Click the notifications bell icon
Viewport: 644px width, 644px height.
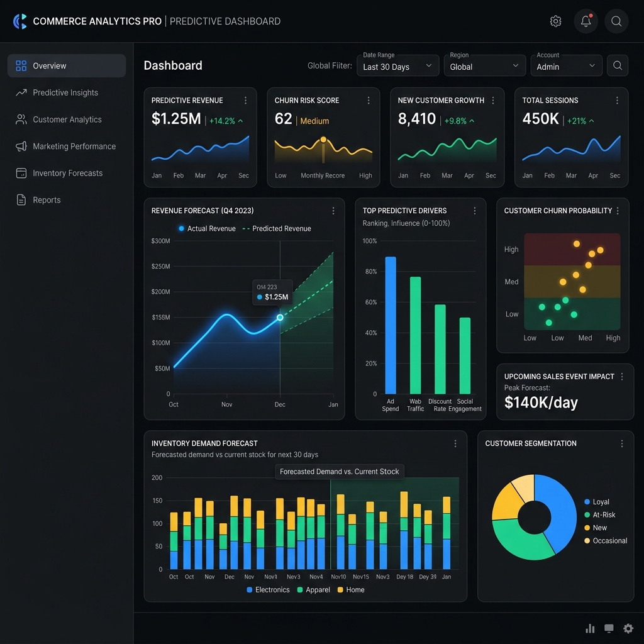point(586,21)
